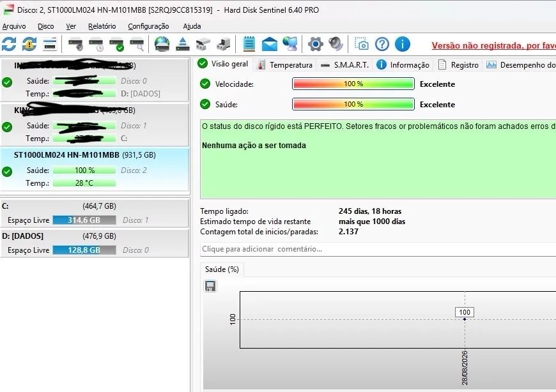This screenshot has width=556, height=392.
Task: Switch to the Desempenho do tab
Action: pos(520,65)
